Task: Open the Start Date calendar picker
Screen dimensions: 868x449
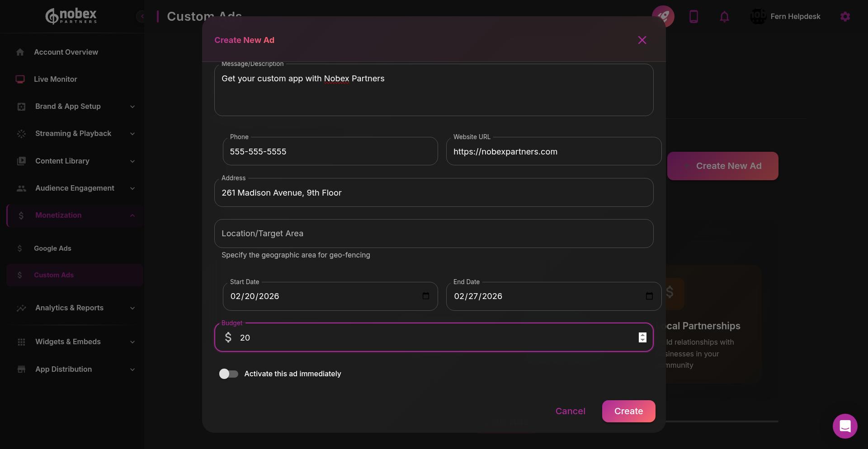Action: 425,296
